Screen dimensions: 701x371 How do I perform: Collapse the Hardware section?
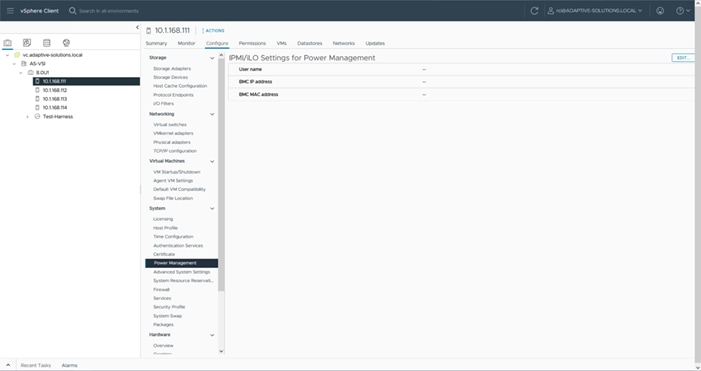pyautogui.click(x=212, y=335)
